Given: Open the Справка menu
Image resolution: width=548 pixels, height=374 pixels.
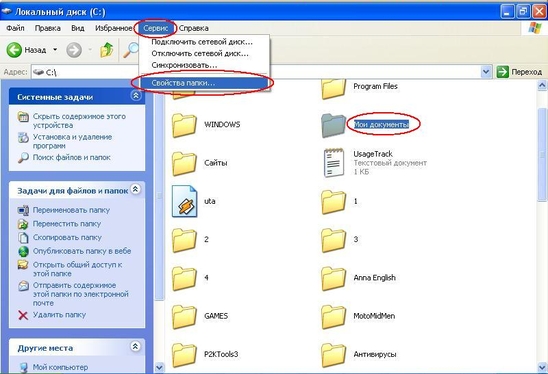Looking at the screenshot, I should coord(194,28).
